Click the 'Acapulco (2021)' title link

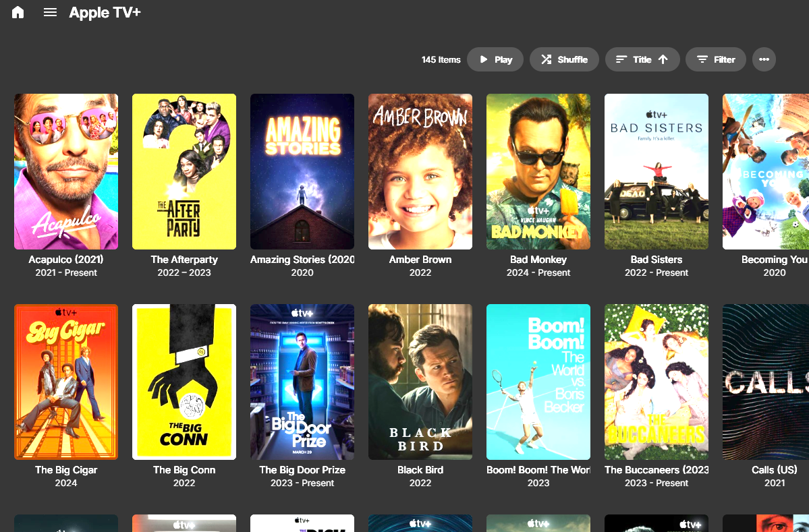point(66,260)
